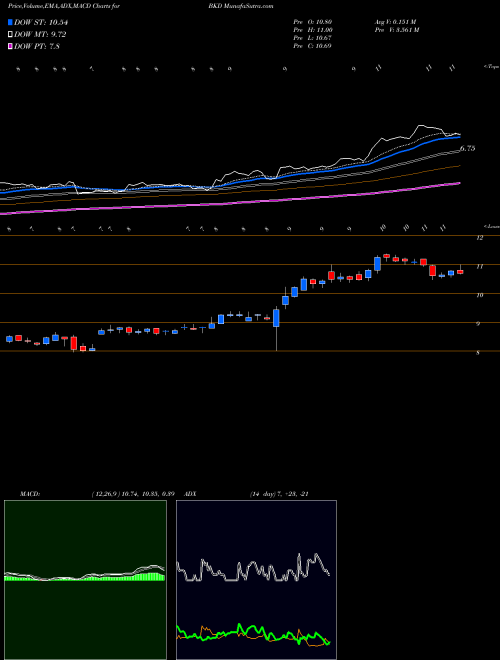Screen dimensions: 500x660
Task: Click the white DOW MT legend swatch
Action: (x=11, y=35)
